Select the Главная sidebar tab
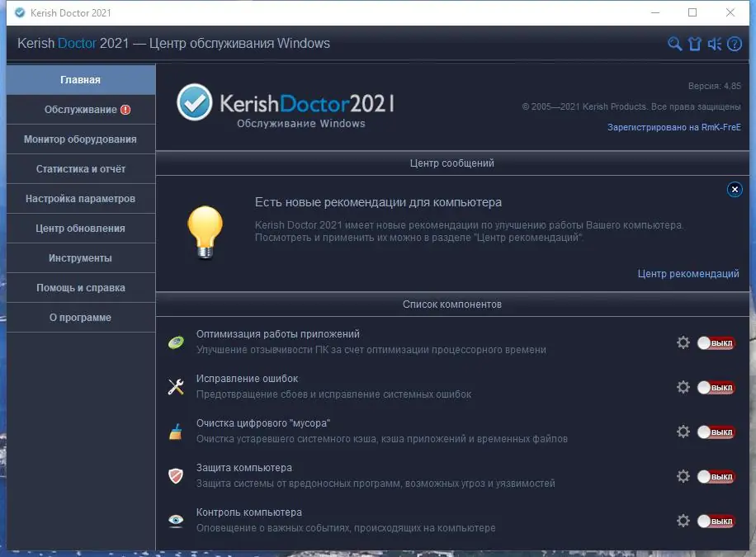The image size is (756, 557). tap(81, 79)
